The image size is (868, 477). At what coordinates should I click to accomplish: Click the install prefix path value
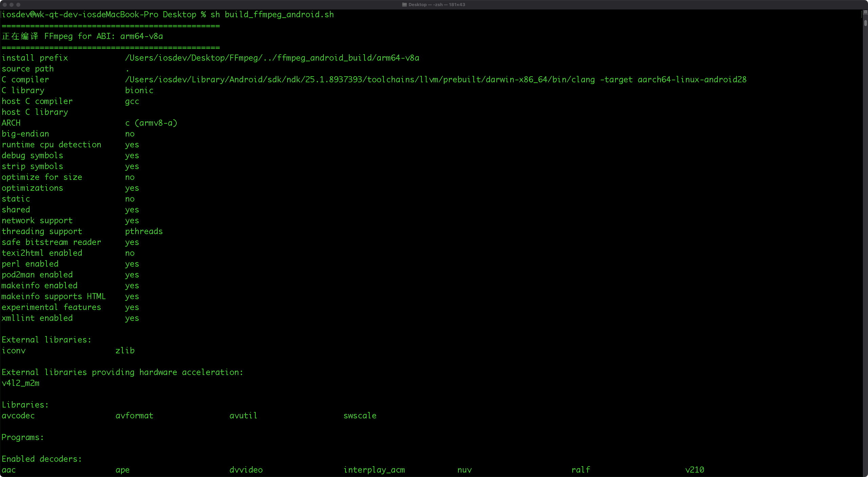click(x=272, y=58)
